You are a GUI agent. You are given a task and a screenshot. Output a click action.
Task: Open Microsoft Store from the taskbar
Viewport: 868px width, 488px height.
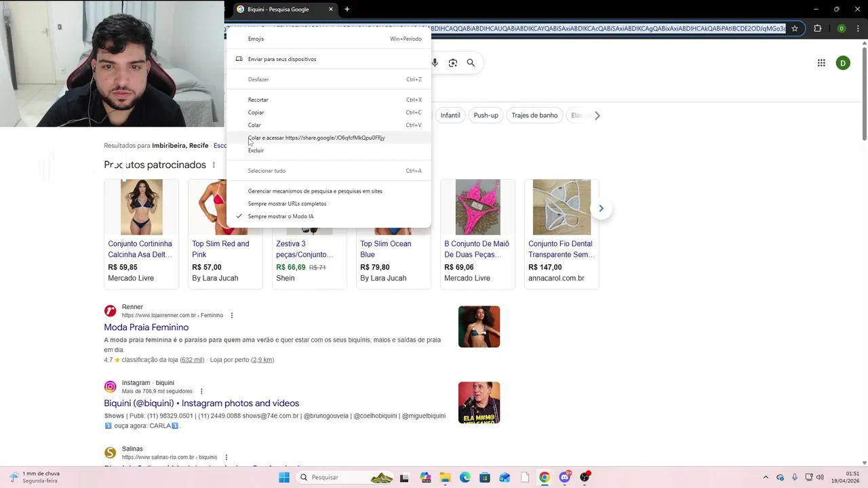click(485, 477)
